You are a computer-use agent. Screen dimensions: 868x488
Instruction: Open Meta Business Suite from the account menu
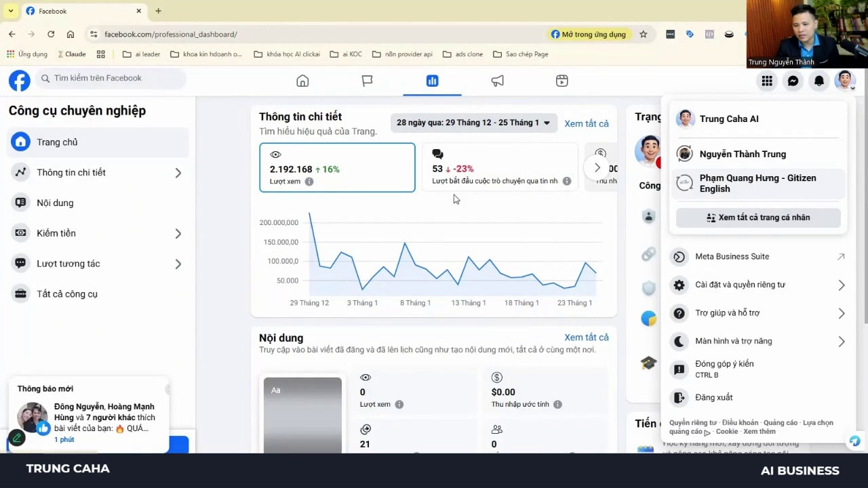pyautogui.click(x=757, y=257)
